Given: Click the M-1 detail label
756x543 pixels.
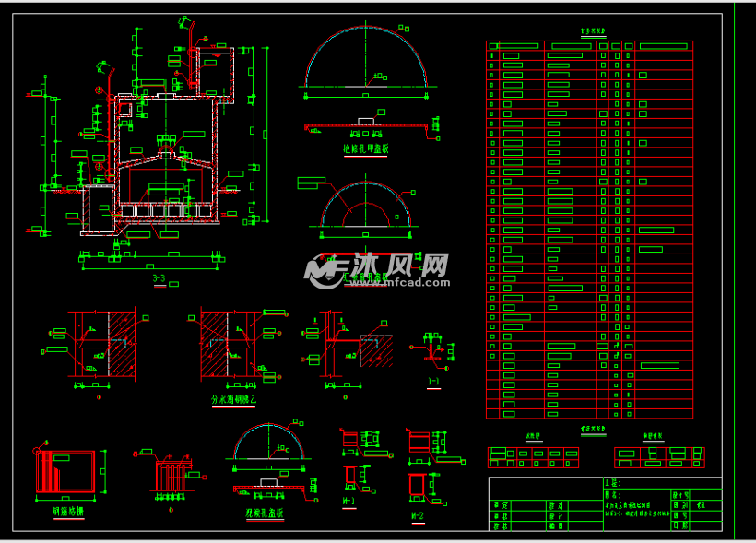Looking at the screenshot, I should (x=349, y=502).
